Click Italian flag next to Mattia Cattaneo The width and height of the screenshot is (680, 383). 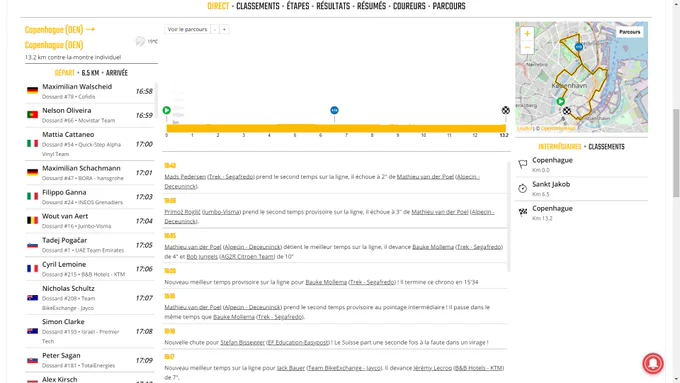pyautogui.click(x=33, y=143)
